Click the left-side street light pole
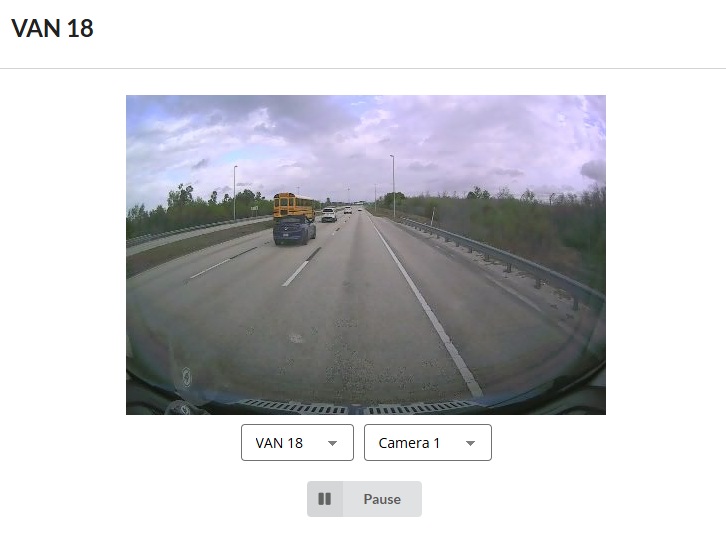726x545 pixels. pos(235,192)
